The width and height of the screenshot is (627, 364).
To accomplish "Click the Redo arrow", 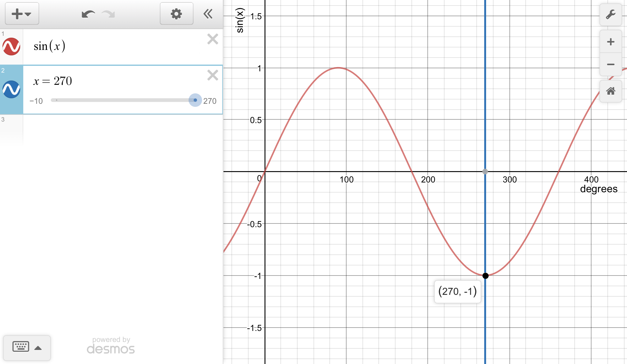I will pos(108,14).
